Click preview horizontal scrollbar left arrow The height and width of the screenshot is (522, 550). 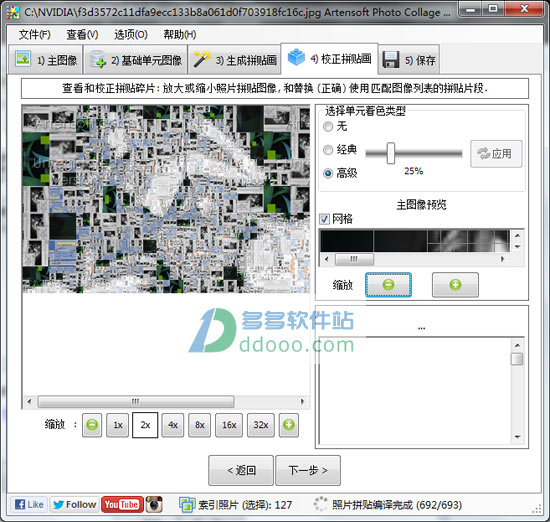click(327, 259)
